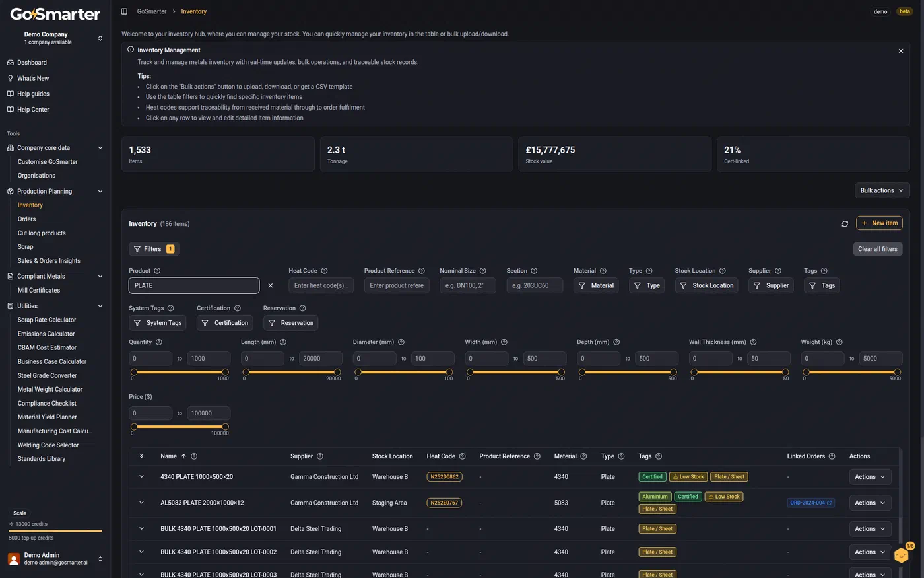Click the Quantity slider maximum handle
Image resolution: width=924 pixels, height=578 pixels.
coord(225,372)
